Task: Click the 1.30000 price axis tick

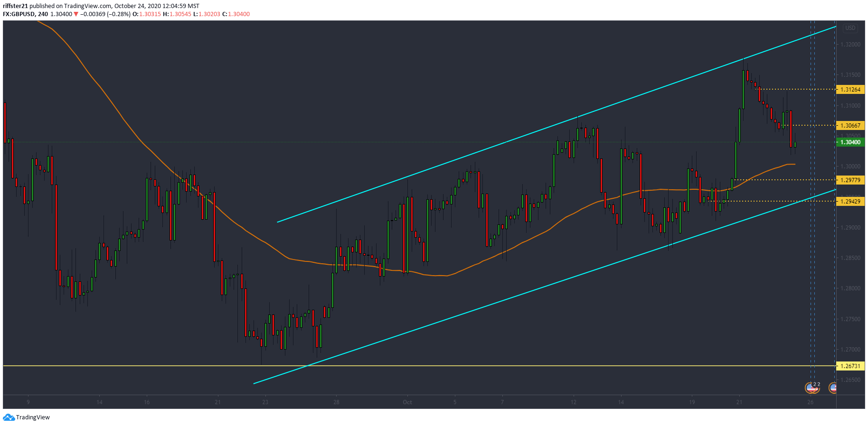Action: pos(850,167)
